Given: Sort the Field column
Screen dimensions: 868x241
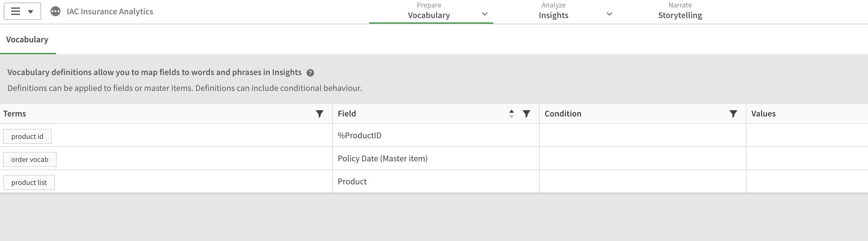Looking at the screenshot, I should coord(511,114).
